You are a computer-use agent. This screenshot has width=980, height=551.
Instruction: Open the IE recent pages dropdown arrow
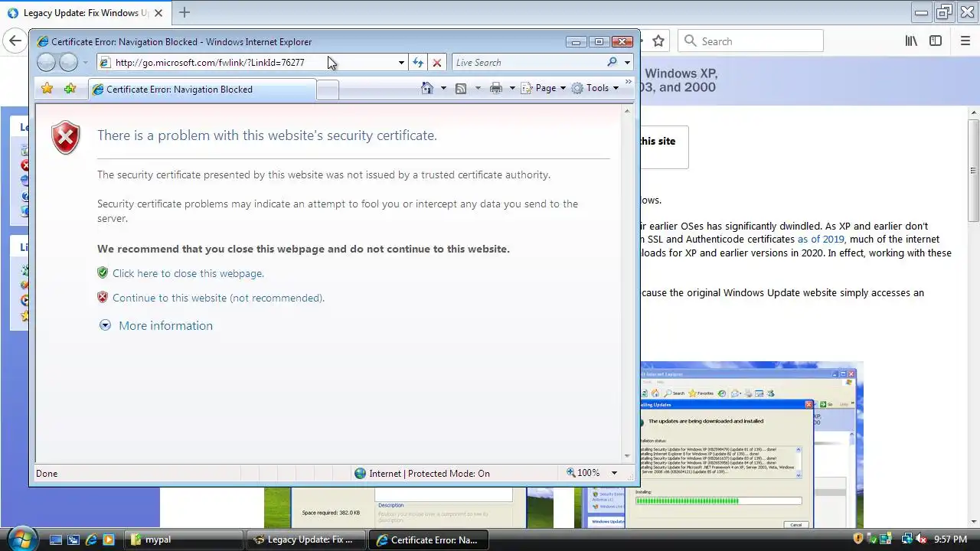[x=85, y=63]
